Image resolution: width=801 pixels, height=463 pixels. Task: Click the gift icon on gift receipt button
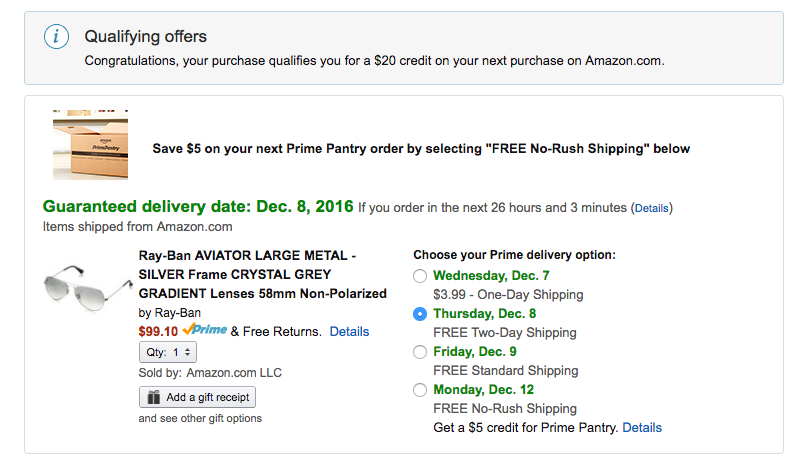click(154, 397)
